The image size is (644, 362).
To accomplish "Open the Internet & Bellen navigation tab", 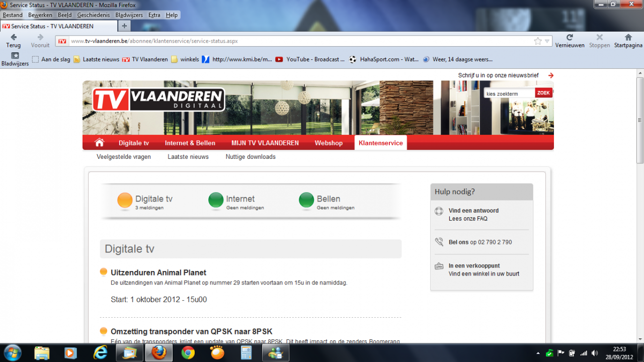I will [190, 143].
